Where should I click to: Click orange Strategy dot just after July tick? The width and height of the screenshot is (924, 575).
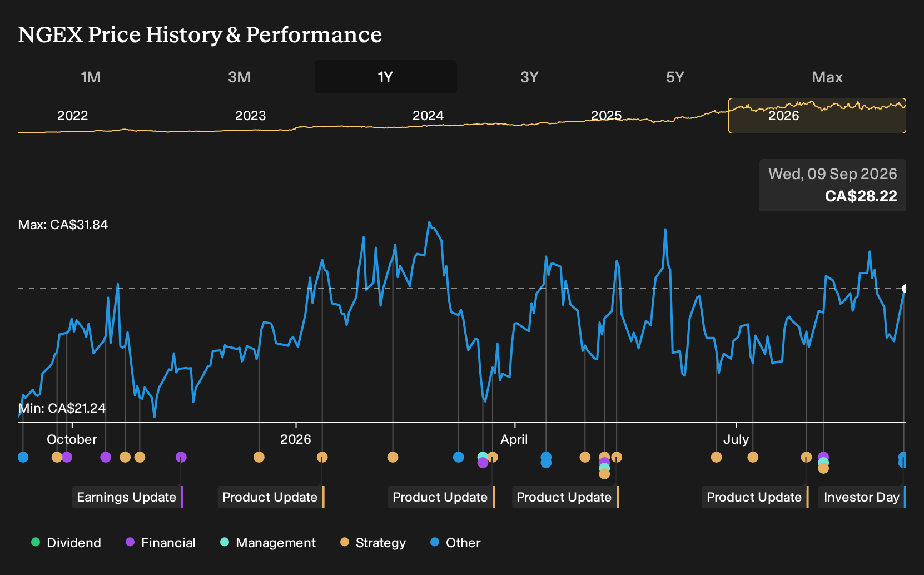pyautogui.click(x=753, y=457)
